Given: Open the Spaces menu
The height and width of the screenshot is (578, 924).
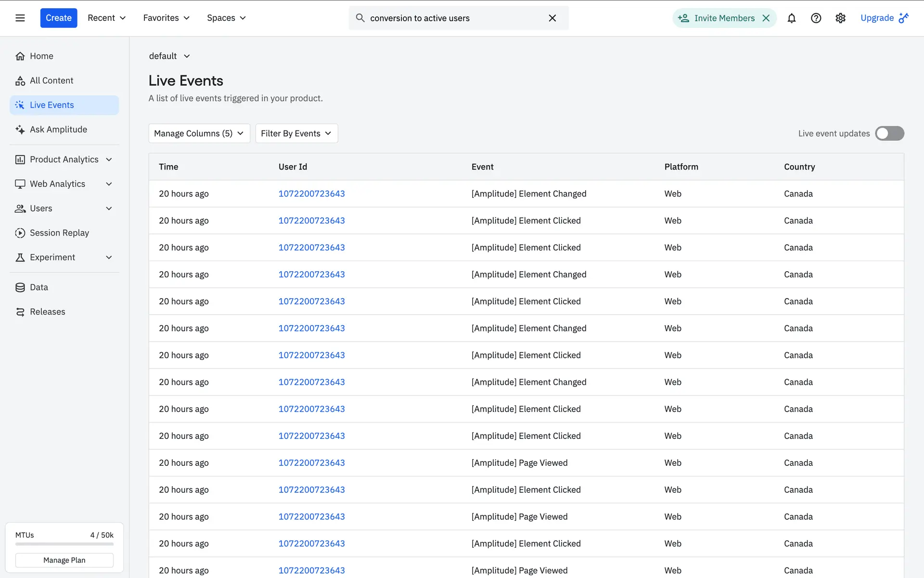Looking at the screenshot, I should pos(226,18).
